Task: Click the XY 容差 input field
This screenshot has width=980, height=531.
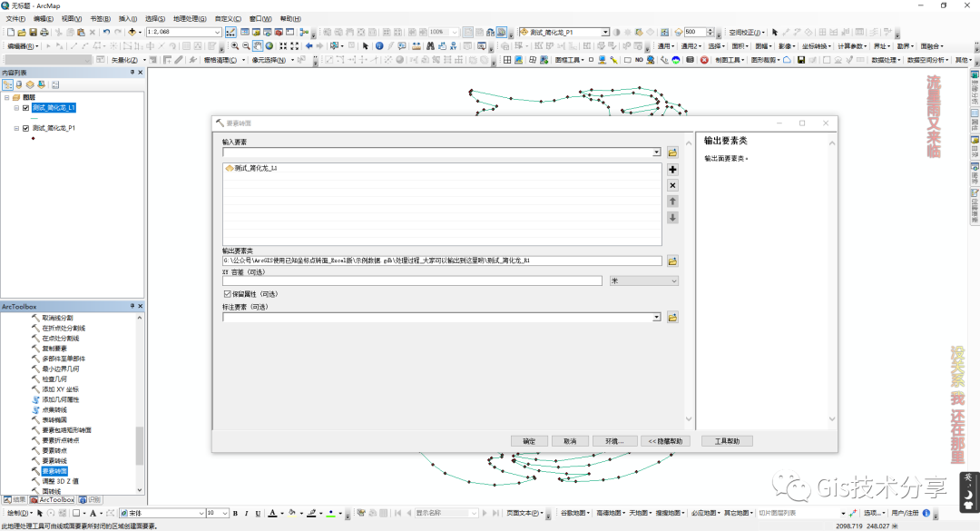Action: point(412,281)
